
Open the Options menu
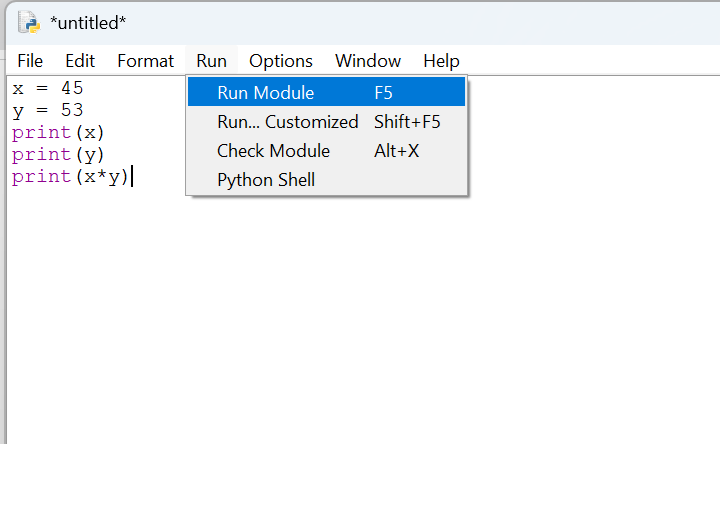[x=280, y=61]
